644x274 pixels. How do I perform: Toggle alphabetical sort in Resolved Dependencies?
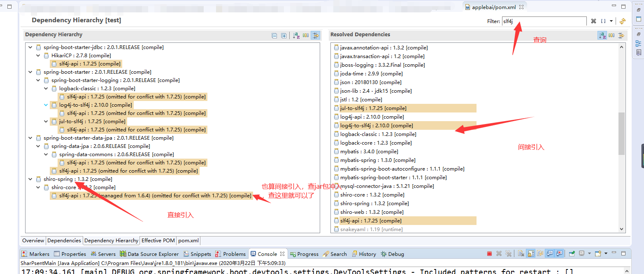602,35
